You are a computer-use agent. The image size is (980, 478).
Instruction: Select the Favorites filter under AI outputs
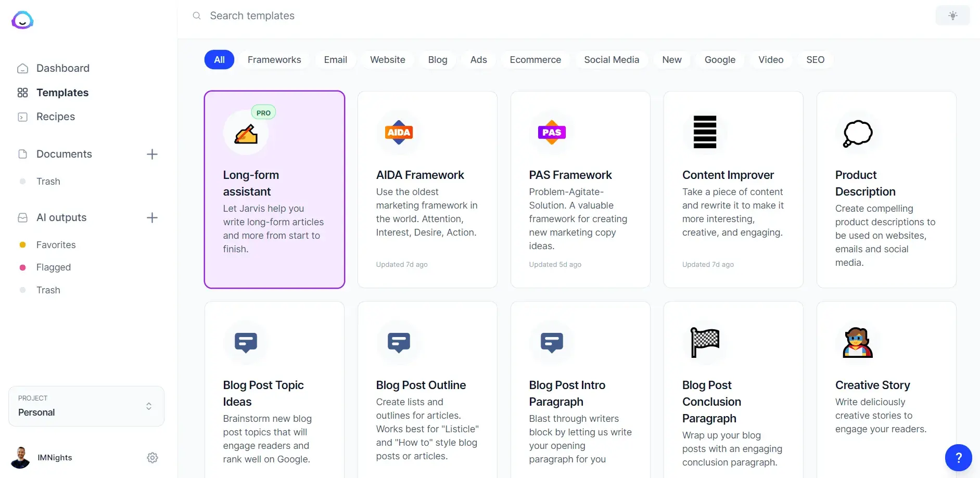click(55, 244)
